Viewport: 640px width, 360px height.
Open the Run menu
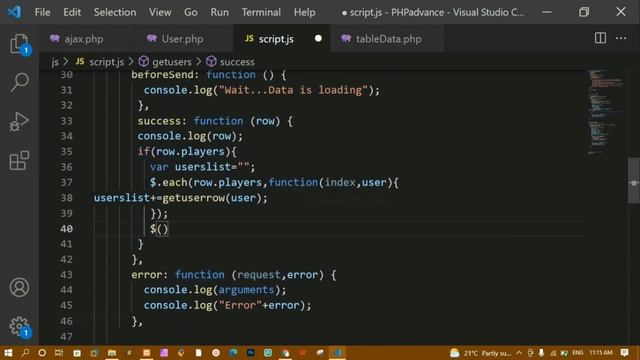click(219, 12)
